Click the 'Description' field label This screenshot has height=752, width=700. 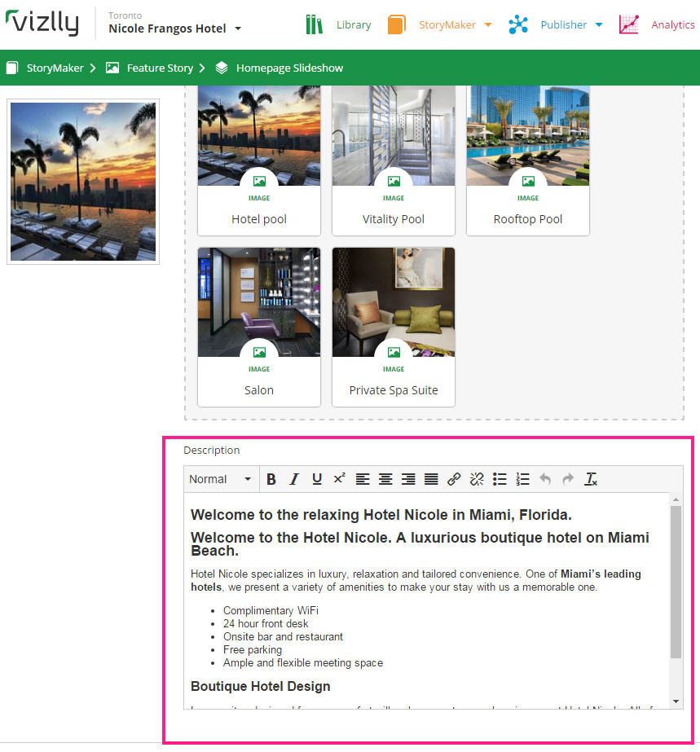tap(212, 450)
